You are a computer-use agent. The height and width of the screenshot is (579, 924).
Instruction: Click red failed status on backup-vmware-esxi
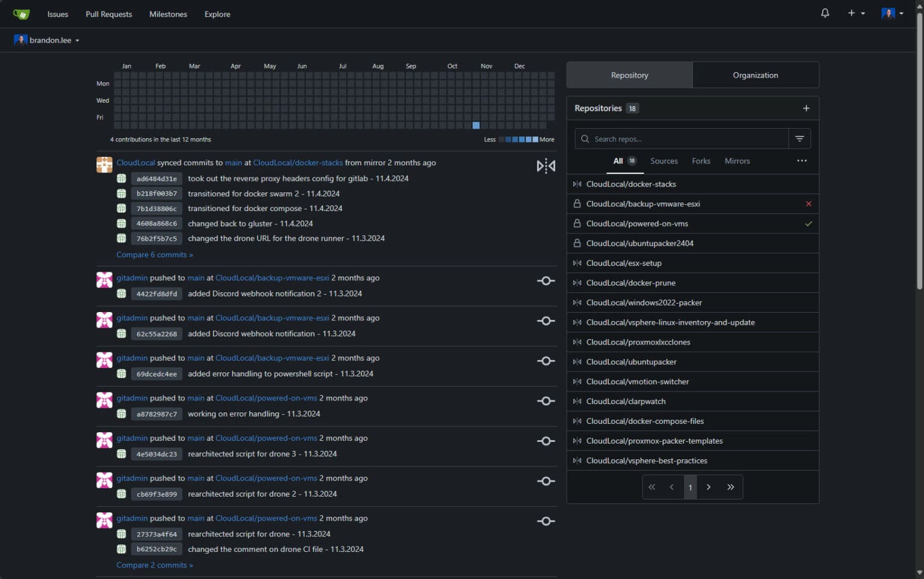(x=808, y=204)
